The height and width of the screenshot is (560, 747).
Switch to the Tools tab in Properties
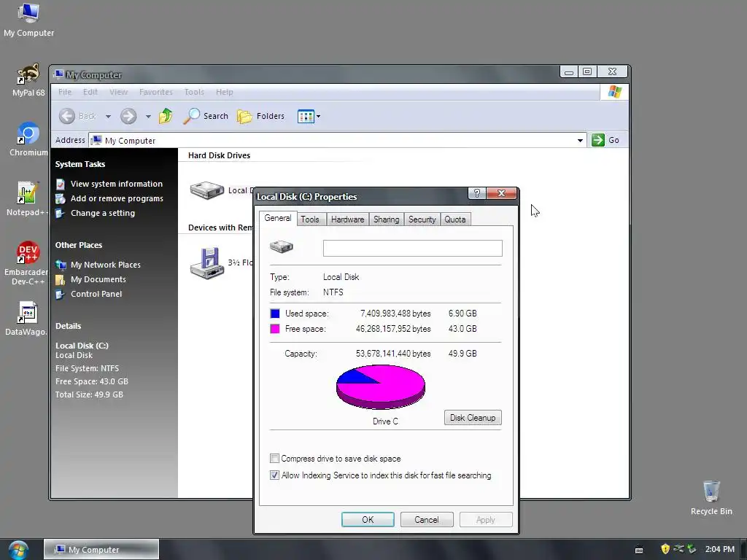[309, 219]
